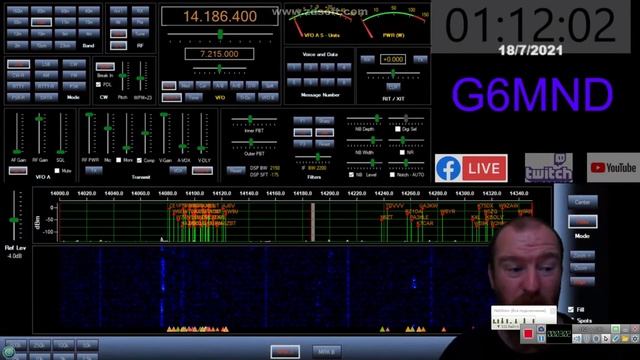Click voice message number 1 button
This screenshot has width=640, height=360.
(293, 67)
